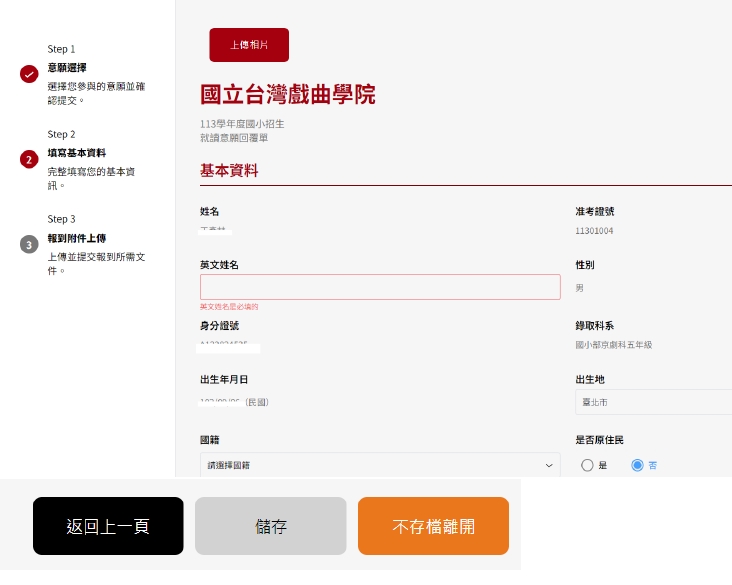
Task: Select 填寫基本資料 step in sidebar
Action: 77,153
